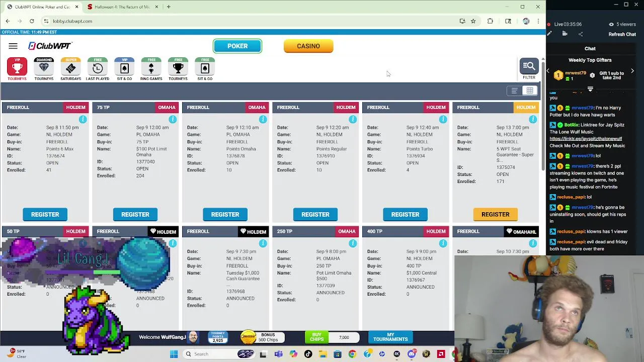Show info for 5 WPT Seat Guarantee tournament

coord(533,119)
